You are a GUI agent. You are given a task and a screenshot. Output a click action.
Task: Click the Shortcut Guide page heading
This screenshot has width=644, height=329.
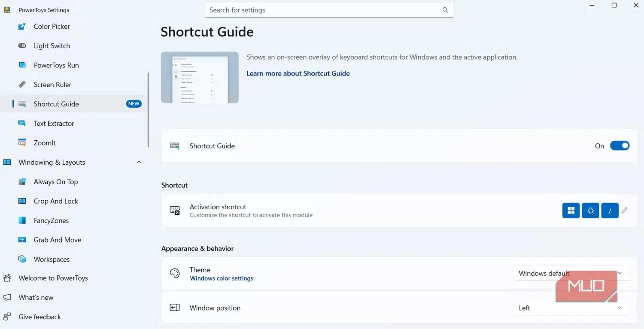(207, 32)
